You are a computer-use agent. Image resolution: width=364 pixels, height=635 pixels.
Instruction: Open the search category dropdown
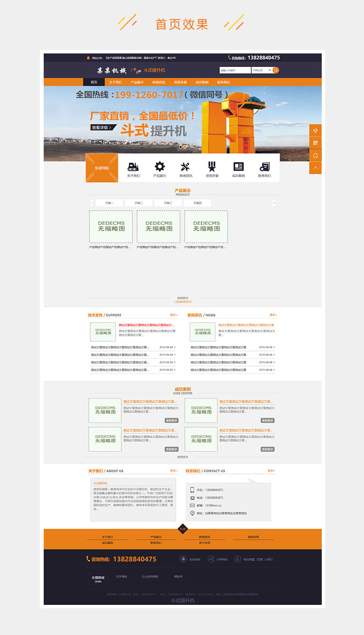(262, 70)
